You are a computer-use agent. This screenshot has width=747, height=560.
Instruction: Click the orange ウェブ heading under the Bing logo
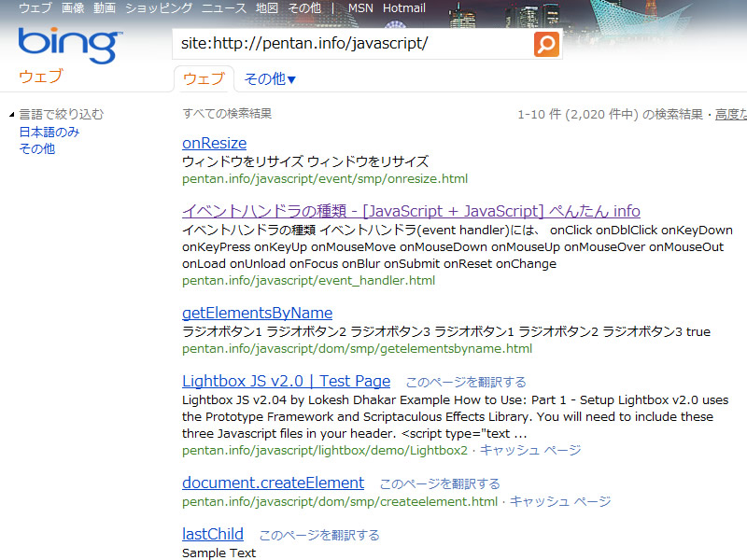click(41, 77)
